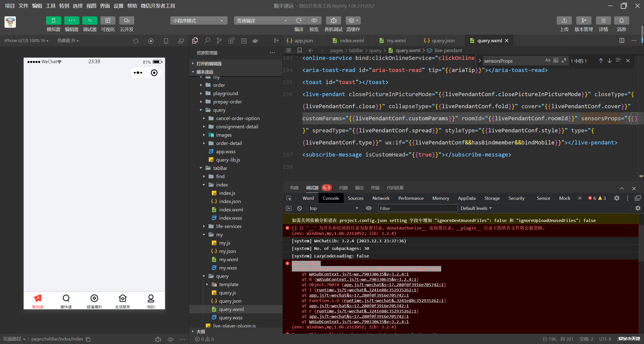The height and width of the screenshot is (344, 644).
Task: Toggle the 模拟器 simulator panel
Action: tap(53, 21)
